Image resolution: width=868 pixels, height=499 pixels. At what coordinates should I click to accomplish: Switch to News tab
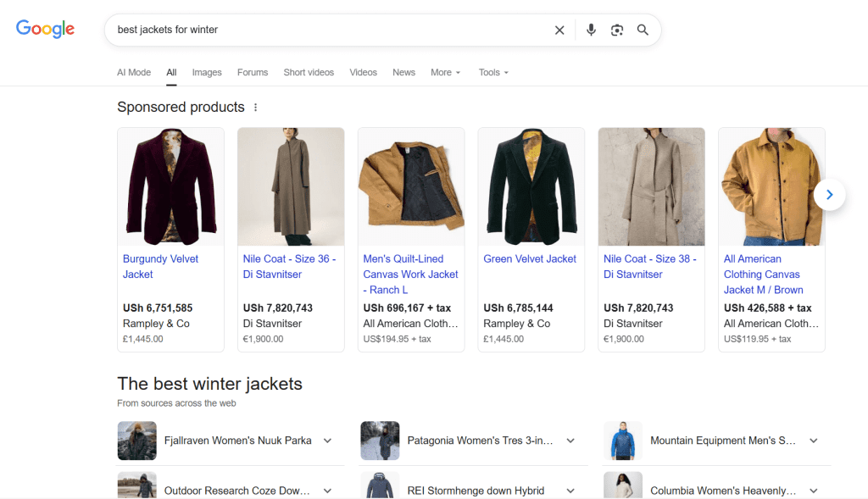click(404, 73)
